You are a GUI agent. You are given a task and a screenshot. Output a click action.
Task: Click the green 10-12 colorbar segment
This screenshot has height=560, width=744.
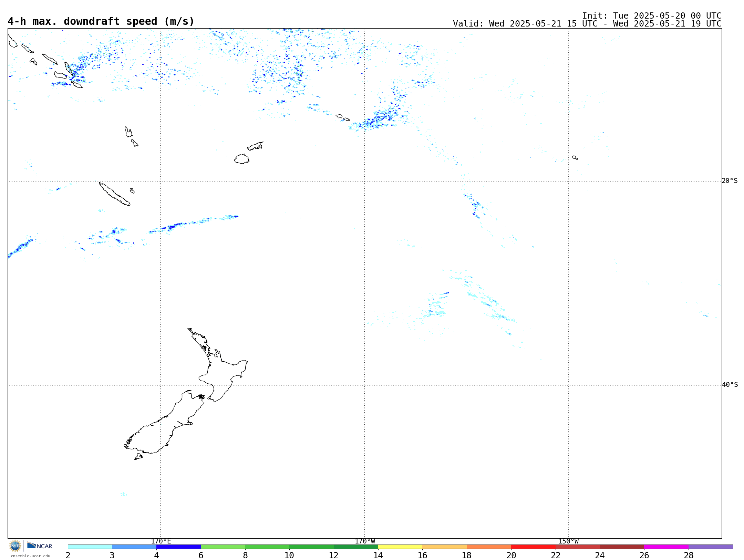pos(311,547)
